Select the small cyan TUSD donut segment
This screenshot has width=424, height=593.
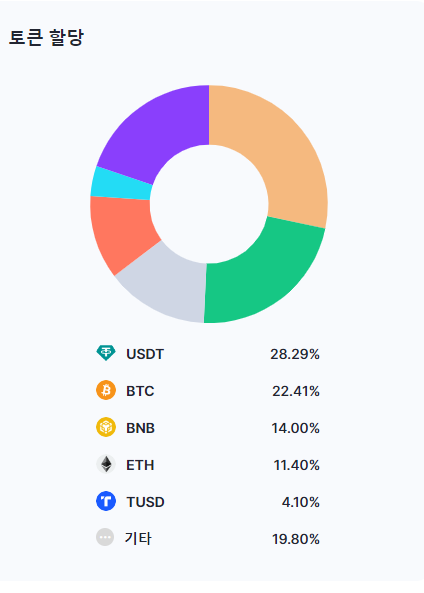click(x=121, y=184)
